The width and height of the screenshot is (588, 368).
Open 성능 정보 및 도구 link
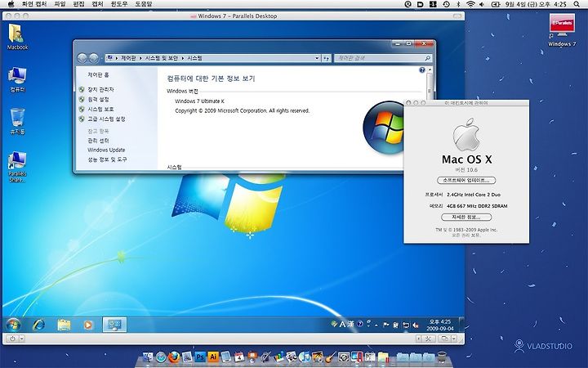coord(107,159)
